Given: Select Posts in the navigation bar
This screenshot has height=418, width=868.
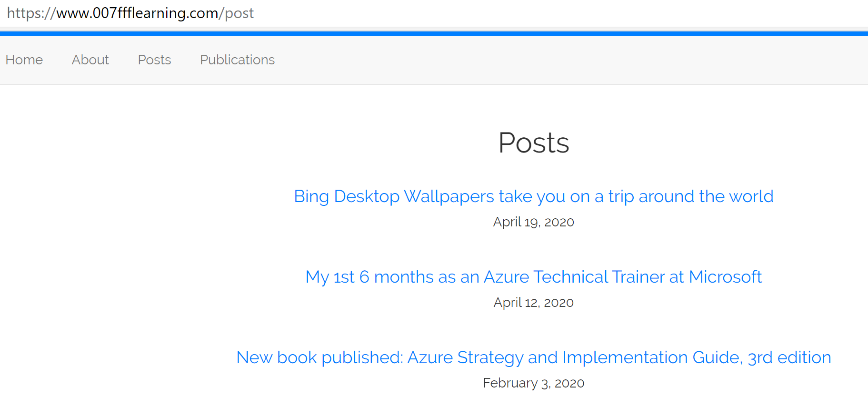Looking at the screenshot, I should coord(154,60).
